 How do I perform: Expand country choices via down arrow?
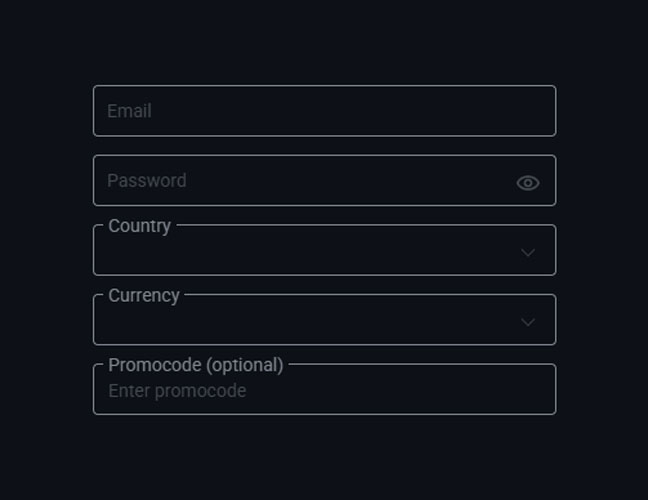click(x=528, y=252)
